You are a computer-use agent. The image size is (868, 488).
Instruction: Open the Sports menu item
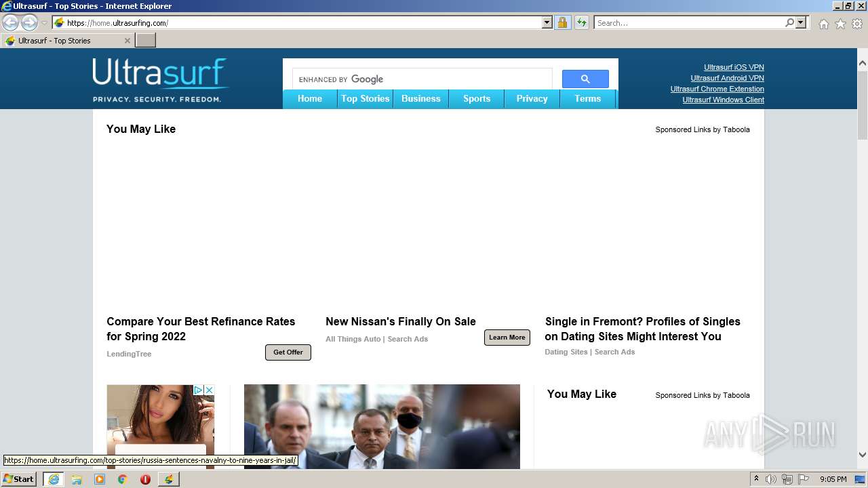477,99
